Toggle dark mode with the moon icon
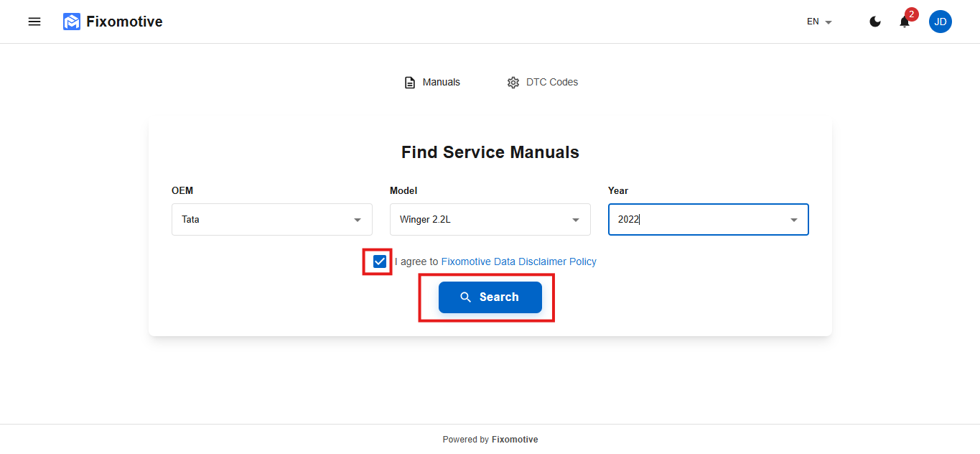The height and width of the screenshot is (454, 980). click(874, 22)
